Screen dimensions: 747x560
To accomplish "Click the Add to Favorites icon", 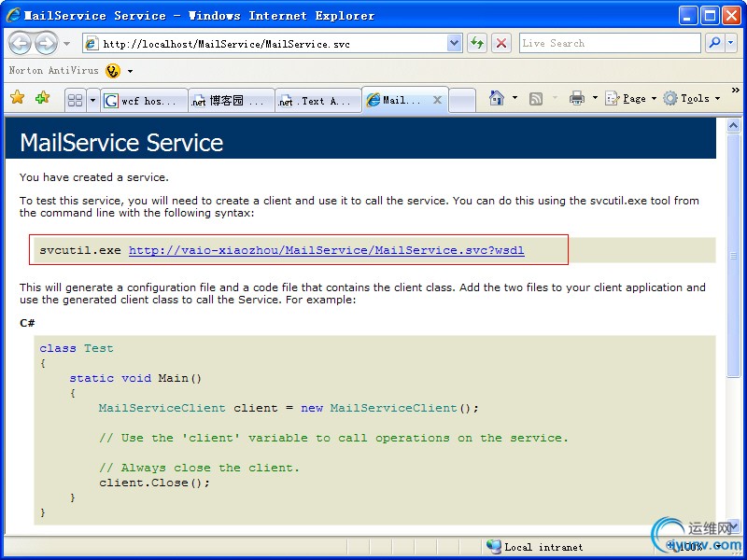I will point(42,98).
